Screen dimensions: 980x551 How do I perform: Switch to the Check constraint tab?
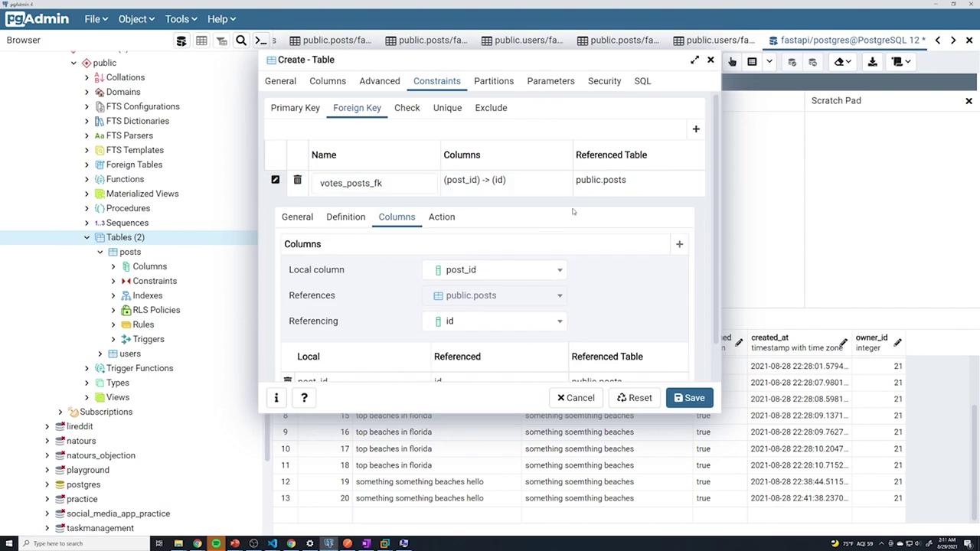pyautogui.click(x=407, y=108)
